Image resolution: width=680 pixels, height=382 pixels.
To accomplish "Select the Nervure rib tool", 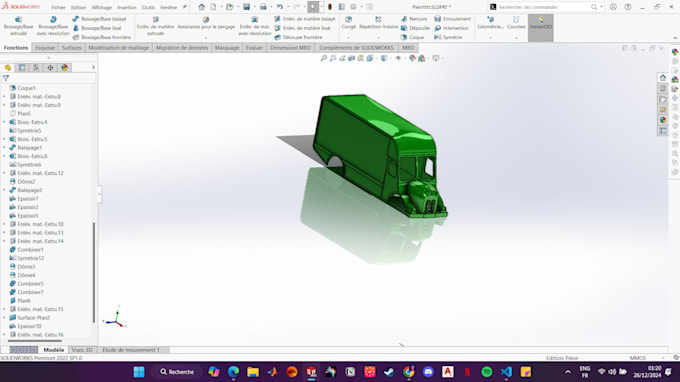I will (414, 19).
